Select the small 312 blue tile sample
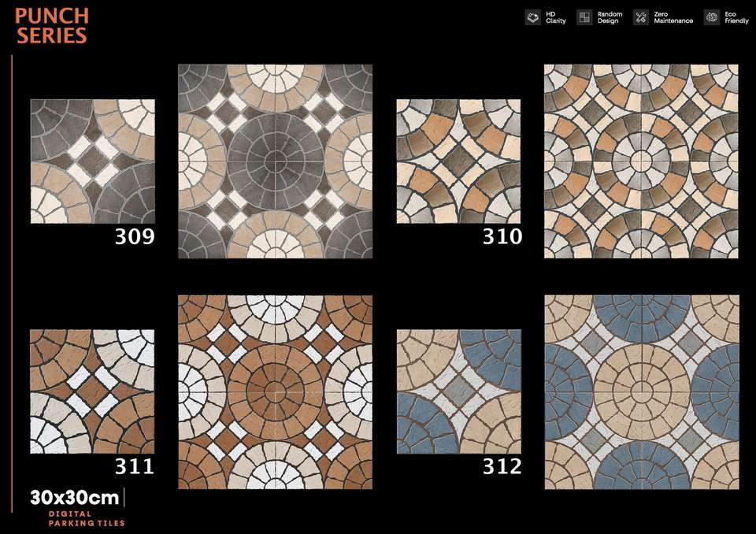Viewport: 756px width, 534px height. 459,391
